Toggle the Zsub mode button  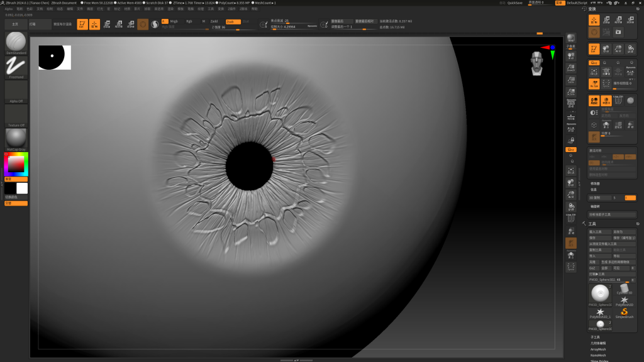pos(233,22)
